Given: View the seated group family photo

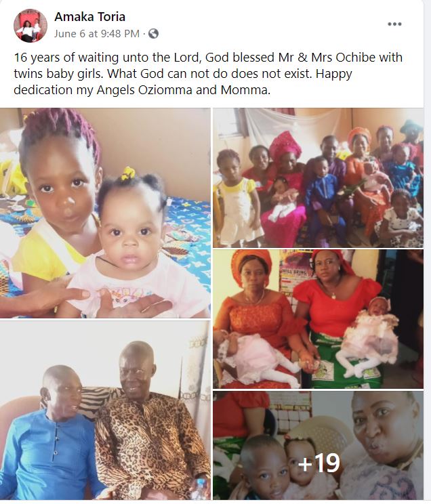Looking at the screenshot, I should tap(318, 177).
